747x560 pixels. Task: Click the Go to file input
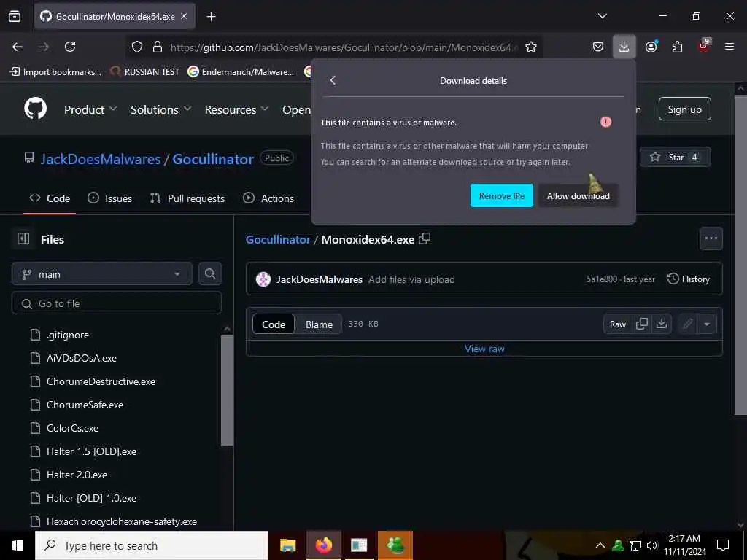117,303
